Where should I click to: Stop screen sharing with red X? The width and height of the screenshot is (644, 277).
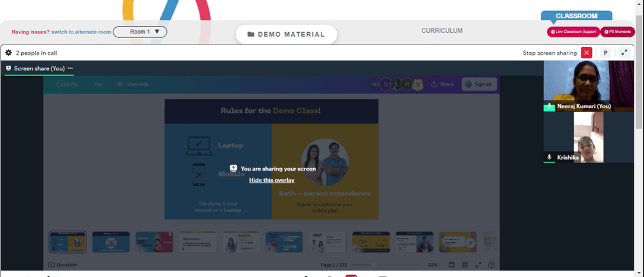586,53
